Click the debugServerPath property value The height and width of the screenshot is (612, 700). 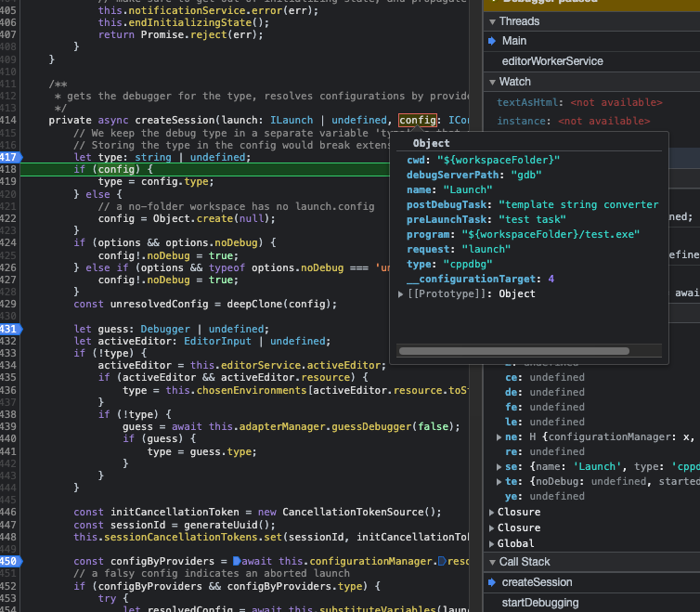[x=525, y=176]
